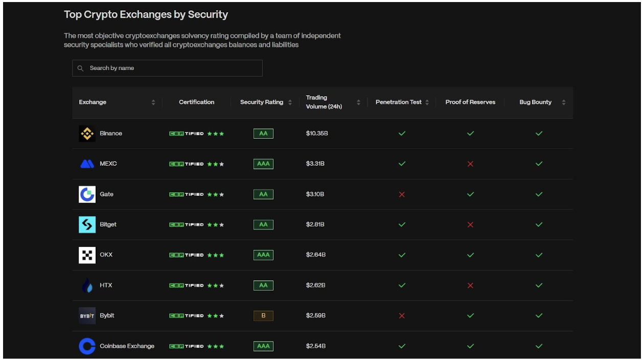644x361 pixels.
Task: Click the HTX flame logo
Action: point(87,285)
